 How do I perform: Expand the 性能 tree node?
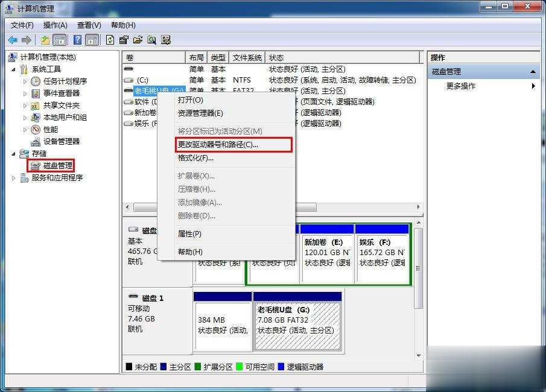25,130
